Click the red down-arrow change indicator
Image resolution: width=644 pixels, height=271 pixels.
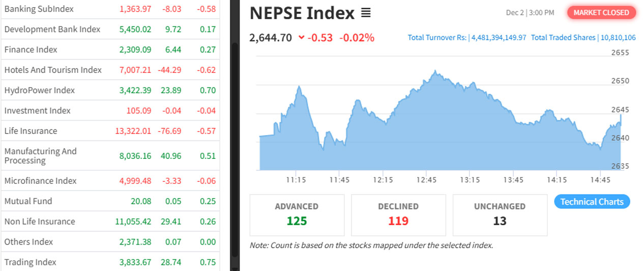pos(302,37)
